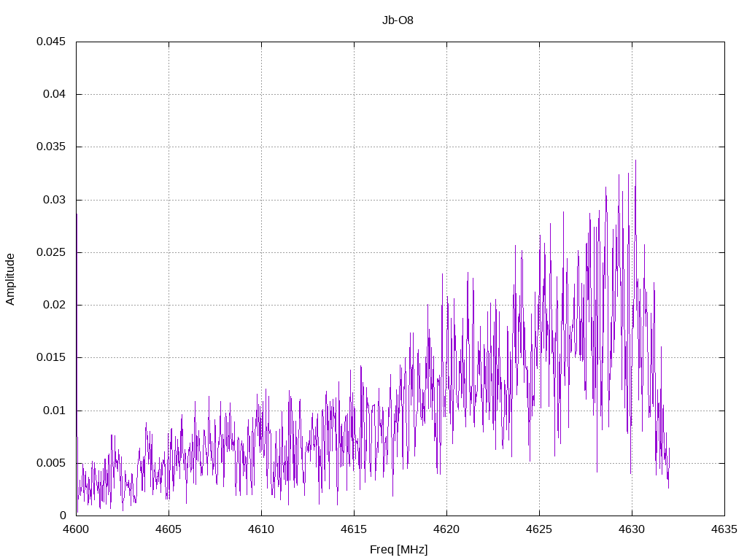This screenshot has width=747, height=560.
Task: Click x-axis tick label 4615
Action: coord(354,529)
